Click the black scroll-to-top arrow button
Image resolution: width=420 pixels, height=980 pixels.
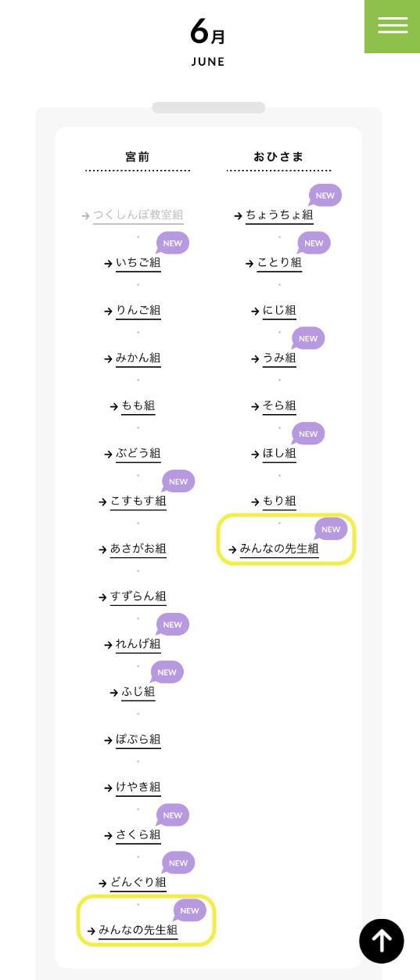pyautogui.click(x=382, y=941)
